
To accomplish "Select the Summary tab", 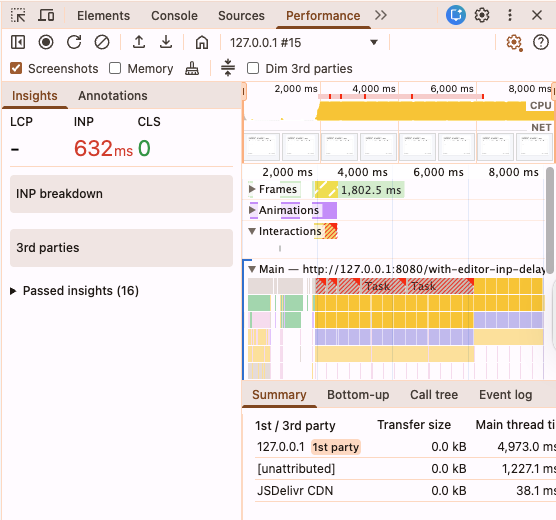I will point(279,395).
